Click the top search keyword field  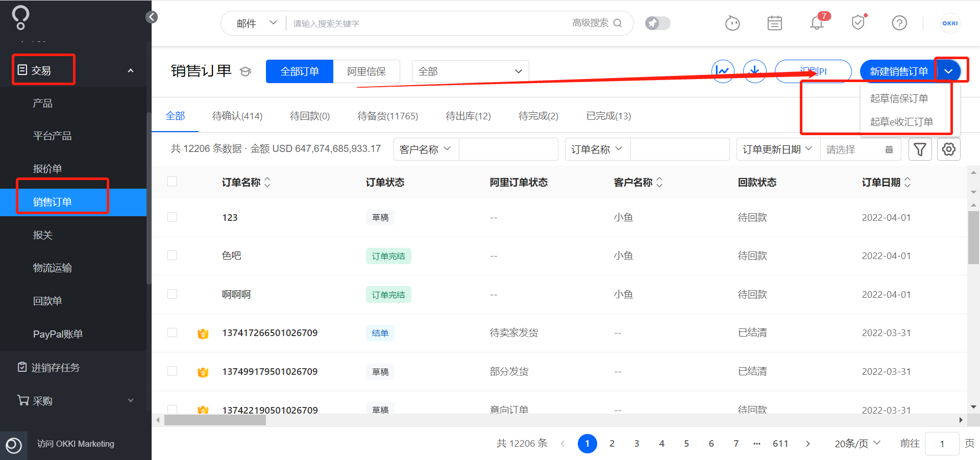click(x=429, y=23)
